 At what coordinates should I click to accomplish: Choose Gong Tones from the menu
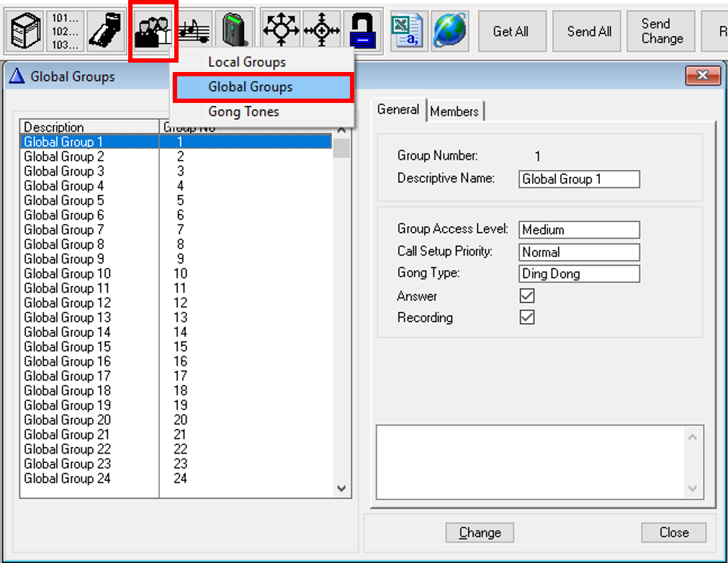[x=262, y=112]
